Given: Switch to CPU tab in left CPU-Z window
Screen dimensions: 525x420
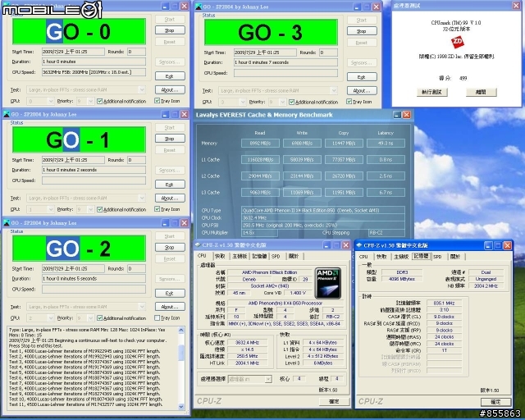Looking at the screenshot, I should (x=202, y=256).
